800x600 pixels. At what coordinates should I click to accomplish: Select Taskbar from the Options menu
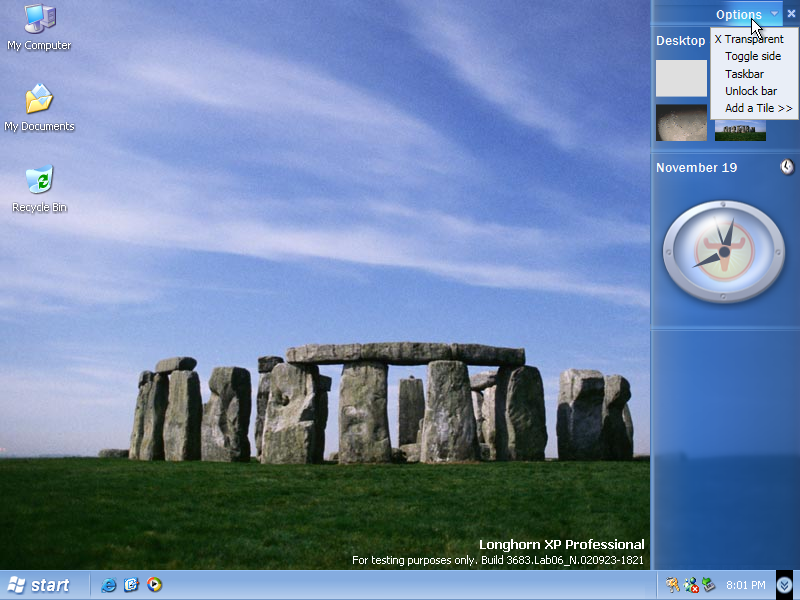pos(745,74)
